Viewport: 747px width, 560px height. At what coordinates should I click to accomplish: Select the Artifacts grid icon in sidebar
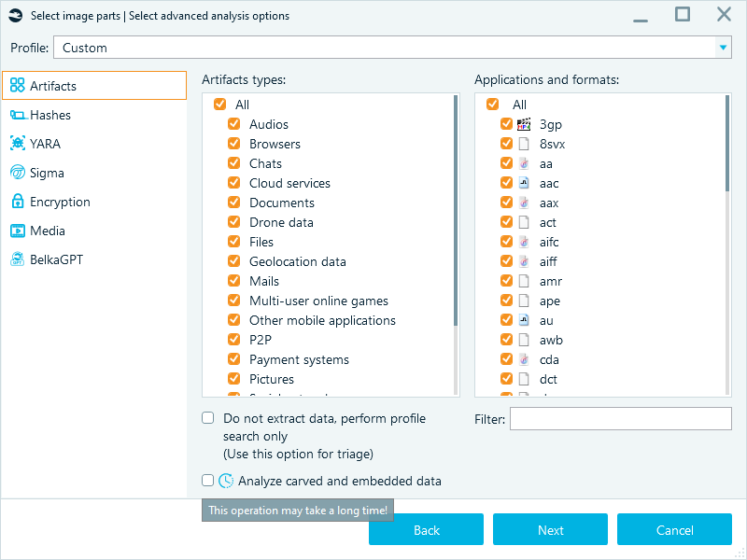(17, 85)
